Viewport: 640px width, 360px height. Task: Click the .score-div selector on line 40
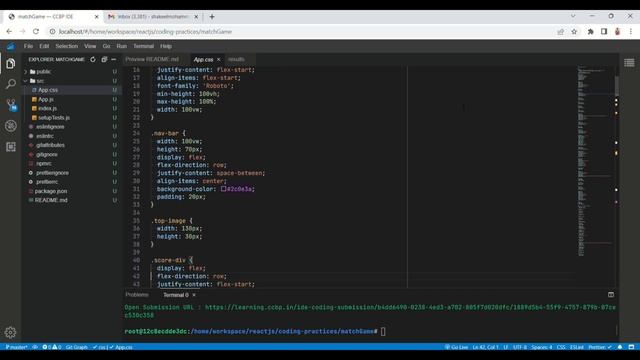pyautogui.click(x=169, y=260)
